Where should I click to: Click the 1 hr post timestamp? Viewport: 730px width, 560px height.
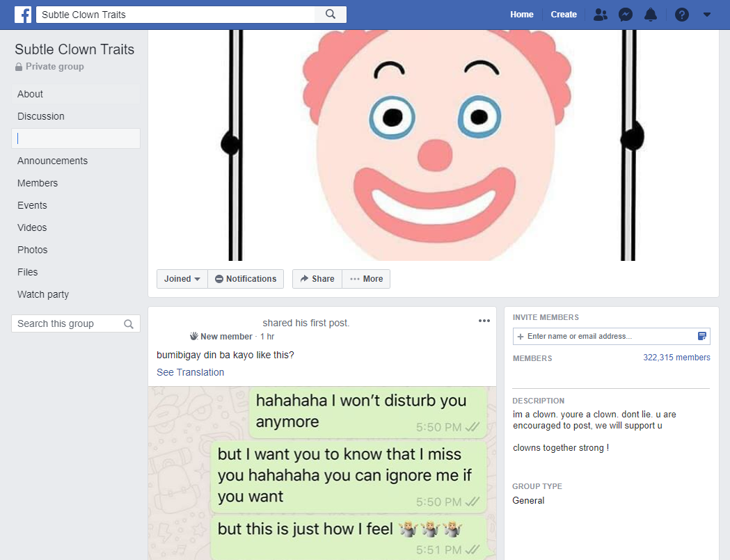(267, 337)
